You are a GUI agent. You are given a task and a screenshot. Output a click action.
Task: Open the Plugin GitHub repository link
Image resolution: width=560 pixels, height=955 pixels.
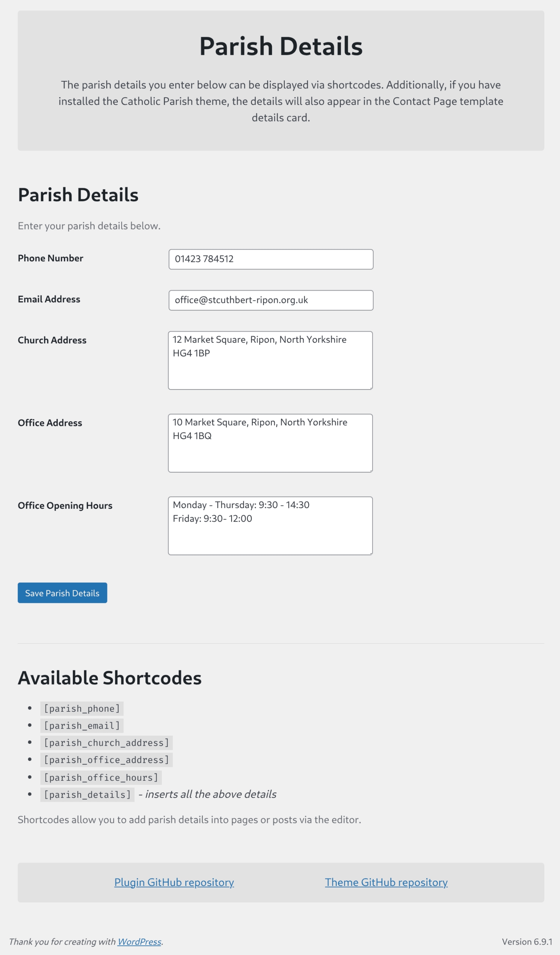174,882
